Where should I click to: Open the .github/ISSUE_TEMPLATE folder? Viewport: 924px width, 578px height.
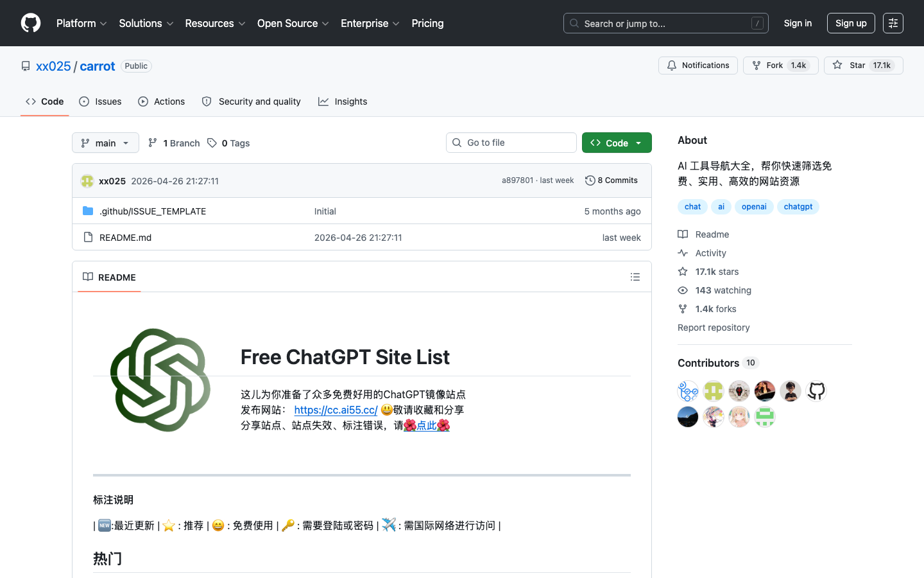153,211
